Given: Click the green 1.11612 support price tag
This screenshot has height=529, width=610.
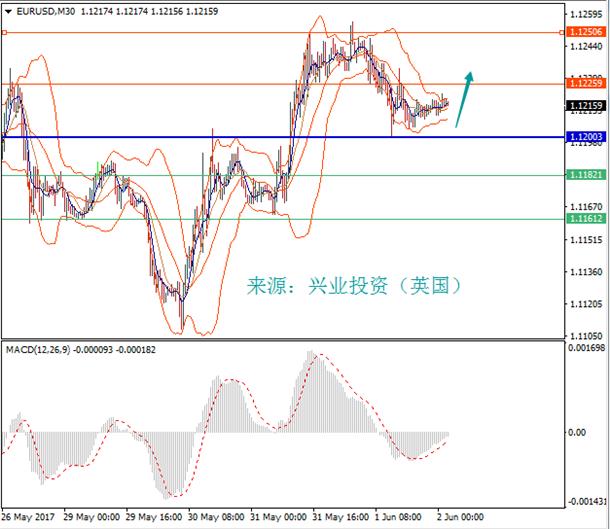Looking at the screenshot, I should coord(586,218).
